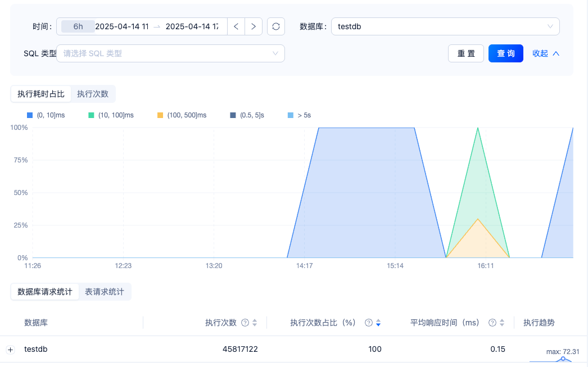Click help icon beside 平均响应时间 column

tap(492, 323)
